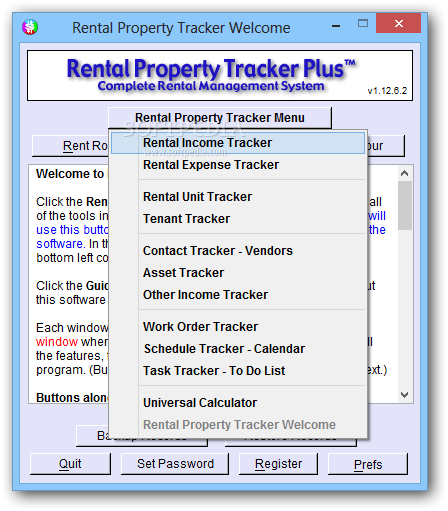This screenshot has height=511, width=448.
Task: Open Rental Unit Tracker menu item
Action: (x=238, y=197)
